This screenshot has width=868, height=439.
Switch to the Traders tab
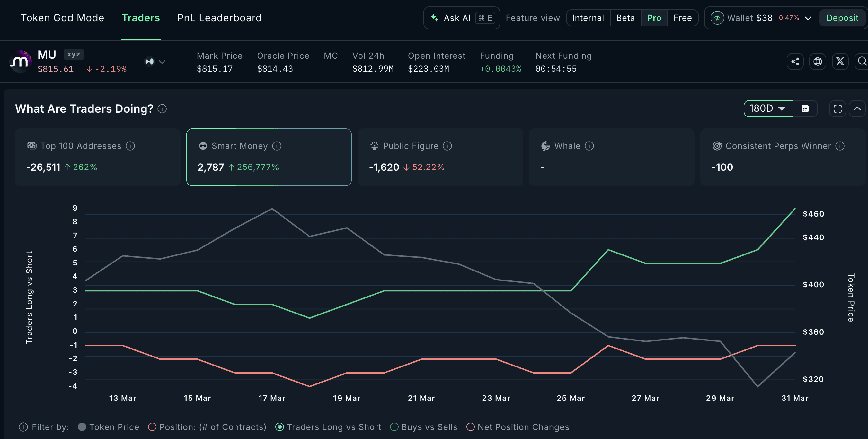coord(140,18)
